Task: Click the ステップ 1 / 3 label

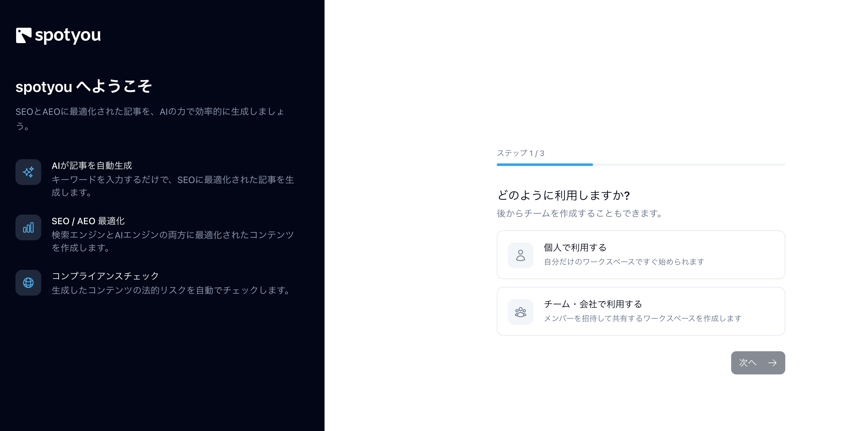Action: tap(521, 153)
